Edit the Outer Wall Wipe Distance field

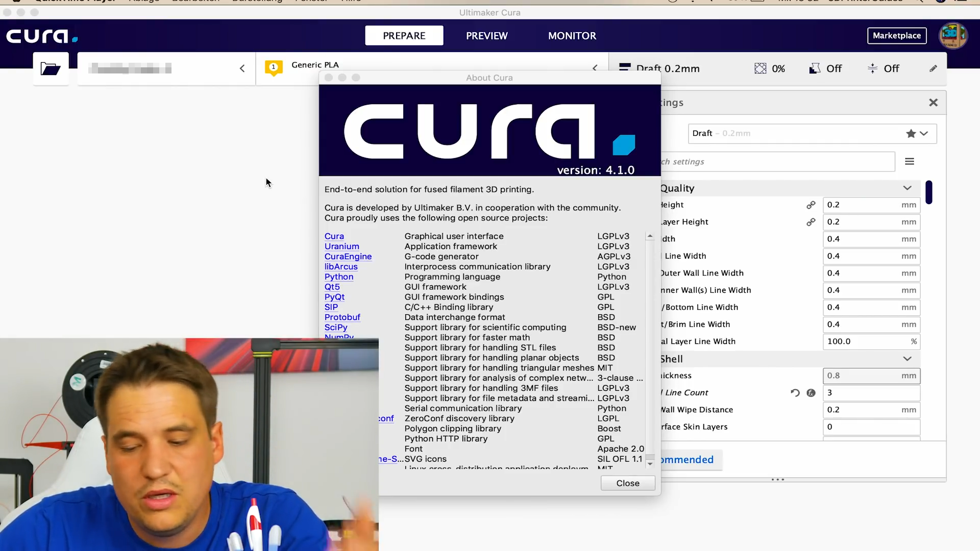coord(871,410)
